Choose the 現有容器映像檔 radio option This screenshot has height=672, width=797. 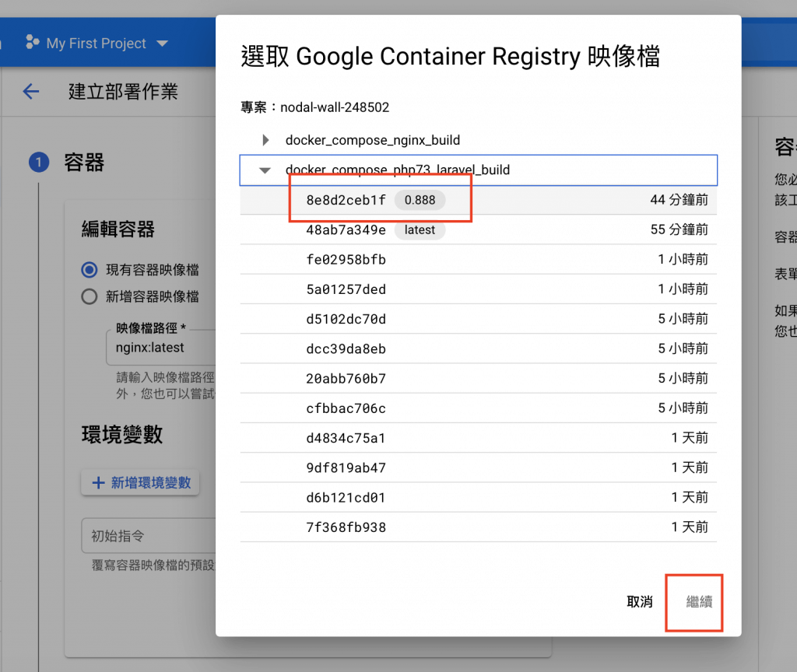90,270
